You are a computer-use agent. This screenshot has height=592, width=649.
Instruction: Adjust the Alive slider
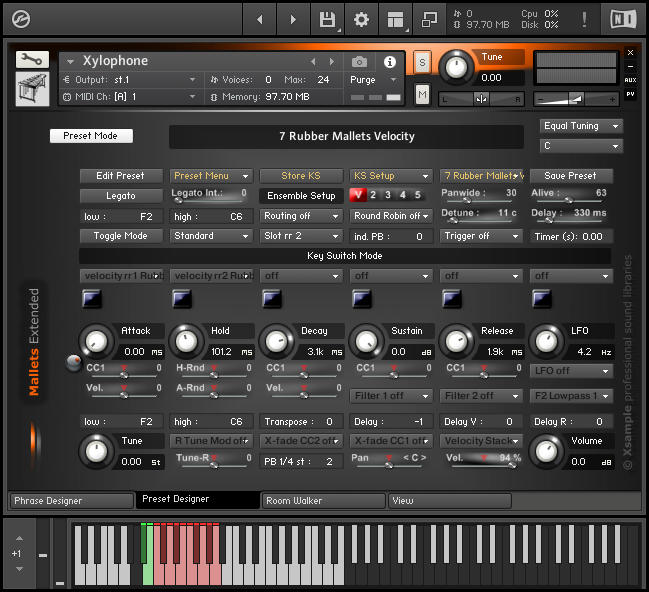pyautogui.click(x=568, y=201)
